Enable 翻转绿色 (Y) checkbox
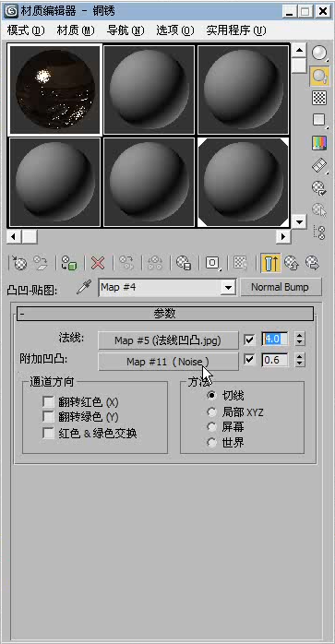The height and width of the screenshot is (644, 335). point(49,417)
